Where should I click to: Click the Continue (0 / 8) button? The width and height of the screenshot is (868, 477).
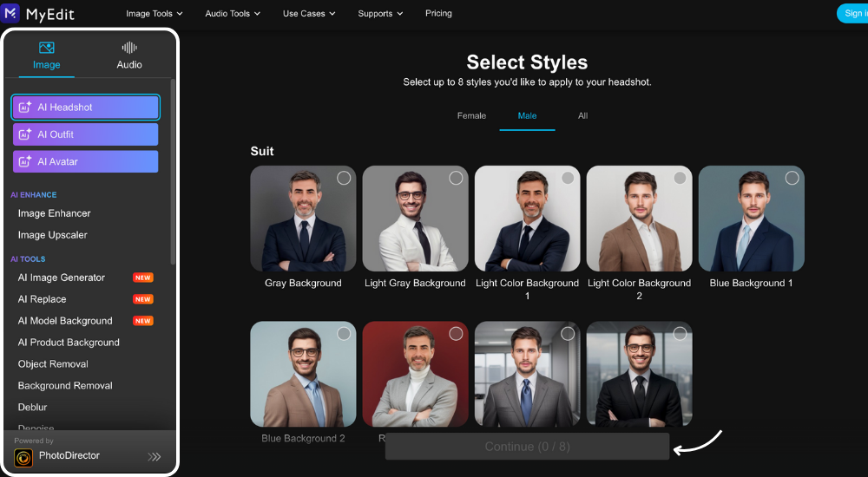[x=527, y=447]
